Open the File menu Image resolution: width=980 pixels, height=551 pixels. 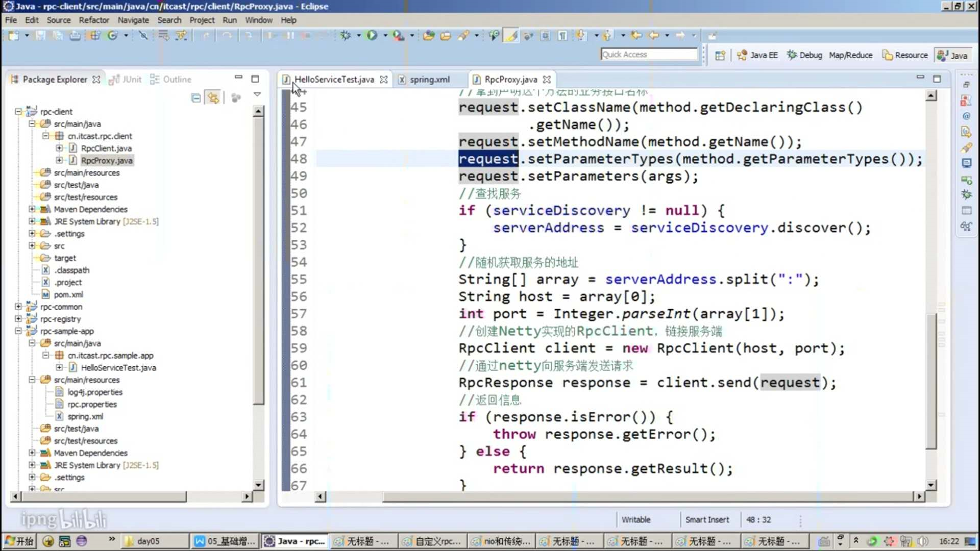coord(11,20)
